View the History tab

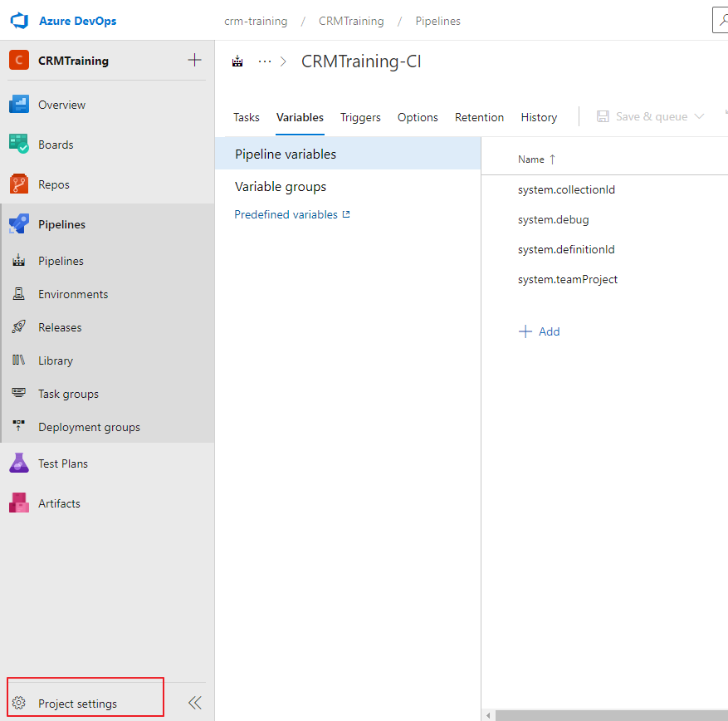coord(539,117)
